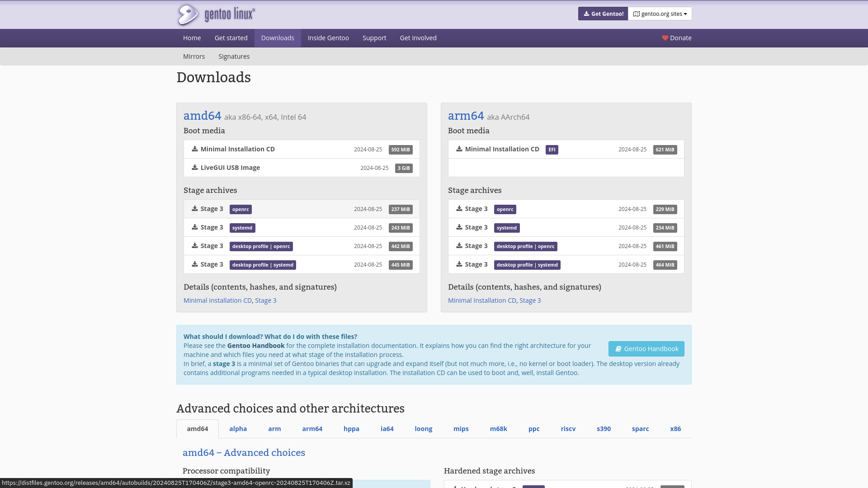Screen dimensions: 868x488
Task: Click amd64 Stage 3 openrc download icon
Action: [195, 209]
